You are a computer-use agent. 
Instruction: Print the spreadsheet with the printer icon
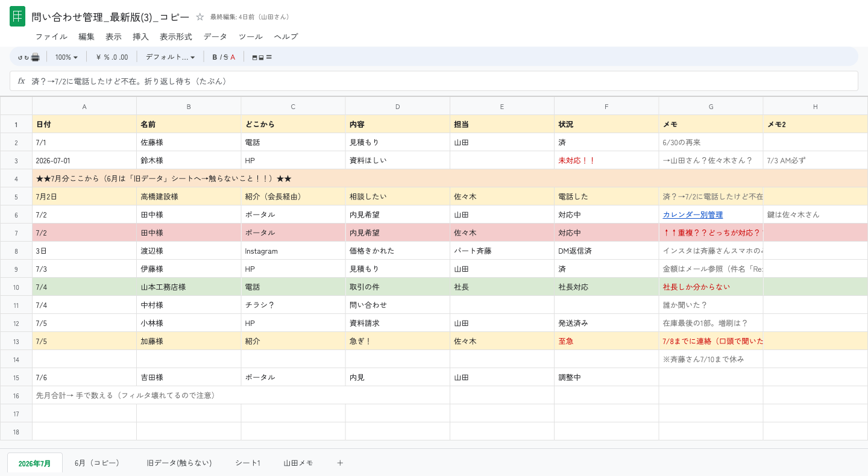pos(35,57)
